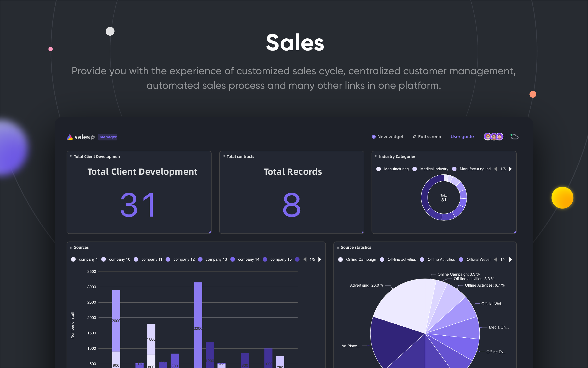Click drag handle of Industry Categories widget
Image resolution: width=588 pixels, height=368 pixels.
pos(376,157)
